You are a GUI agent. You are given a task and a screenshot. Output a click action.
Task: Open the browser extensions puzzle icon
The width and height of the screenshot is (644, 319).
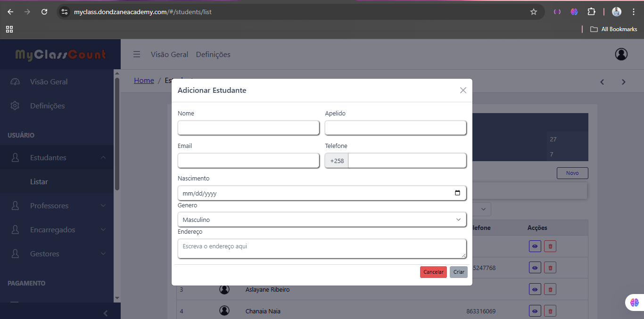click(x=591, y=12)
